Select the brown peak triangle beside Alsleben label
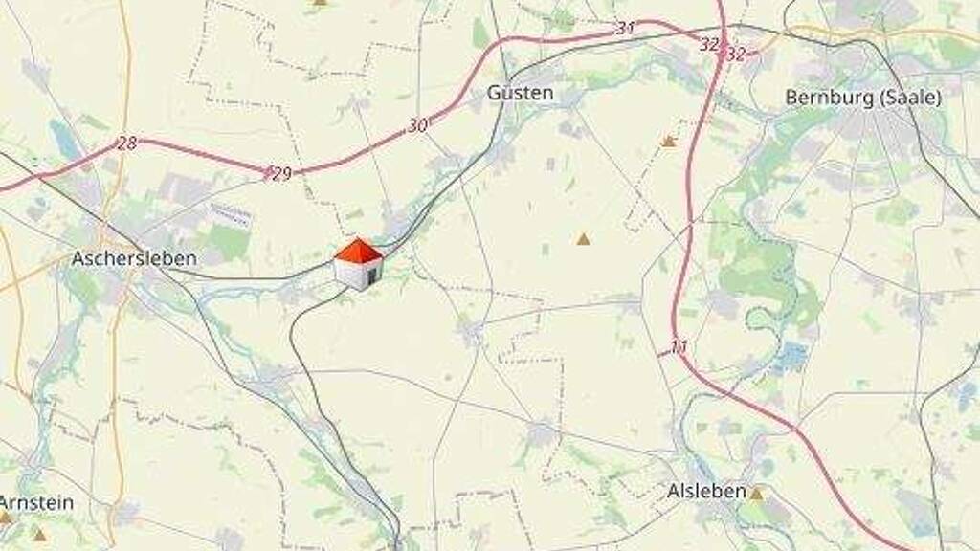Screen dimensions: 980x551 pos(756,495)
